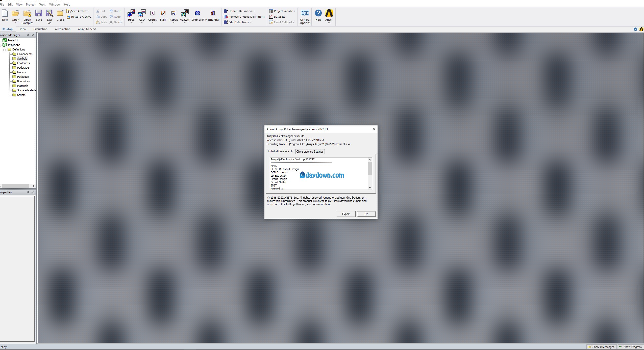Image resolution: width=644 pixels, height=350 pixels.
Task: Click the Project Manager horizontal scrollbar thumb
Action: click(x=15, y=186)
